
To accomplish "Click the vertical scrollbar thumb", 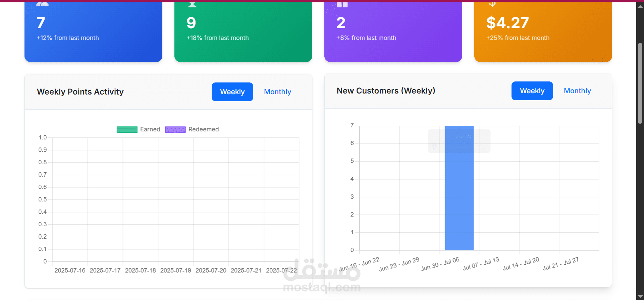I will (x=640, y=84).
